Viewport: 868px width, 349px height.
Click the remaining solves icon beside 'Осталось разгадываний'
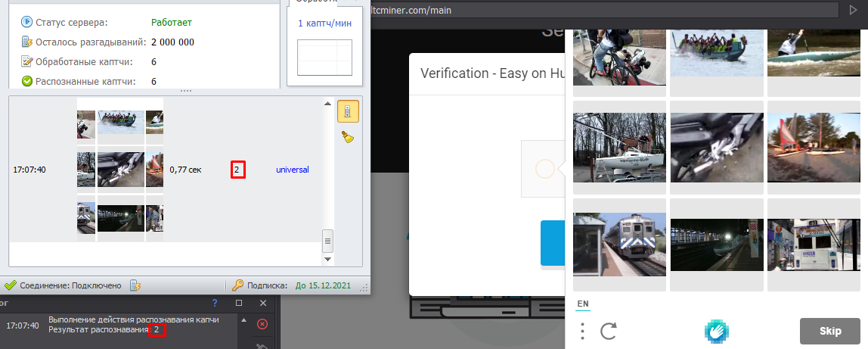pos(26,42)
